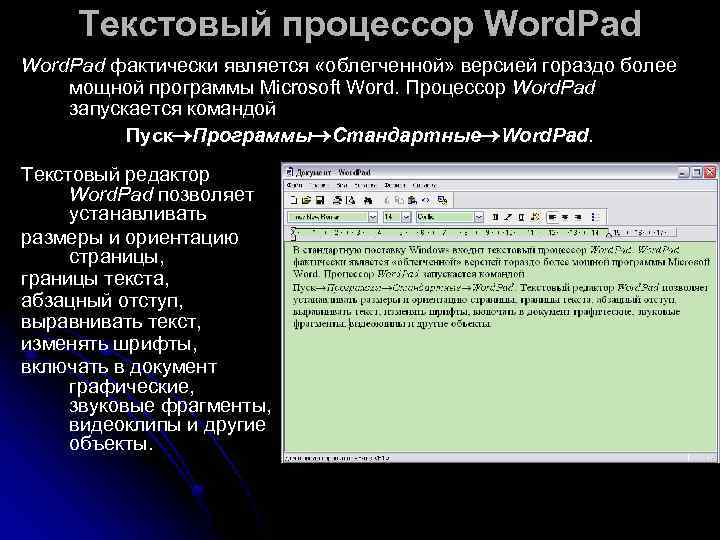Click the slide text 'границы текста,'
This screenshot has width=720, height=540.
[95, 279]
